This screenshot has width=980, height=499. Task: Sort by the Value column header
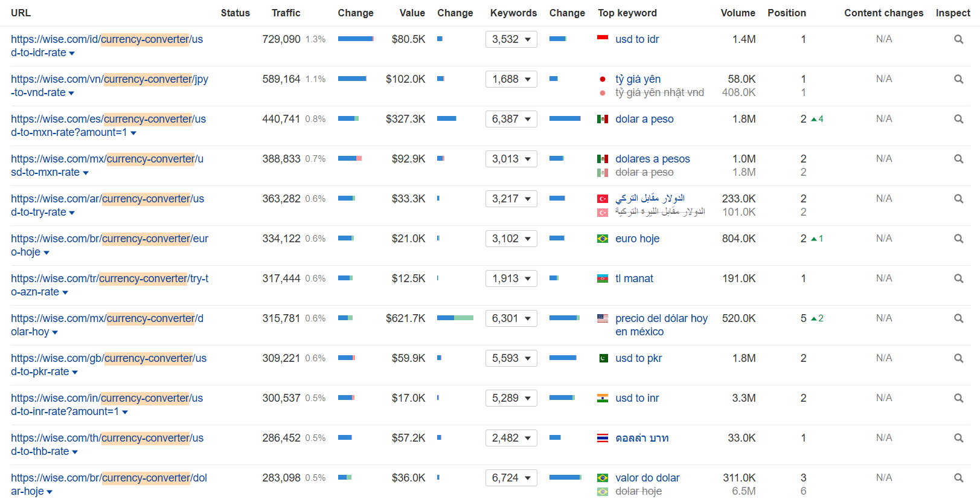coord(412,13)
